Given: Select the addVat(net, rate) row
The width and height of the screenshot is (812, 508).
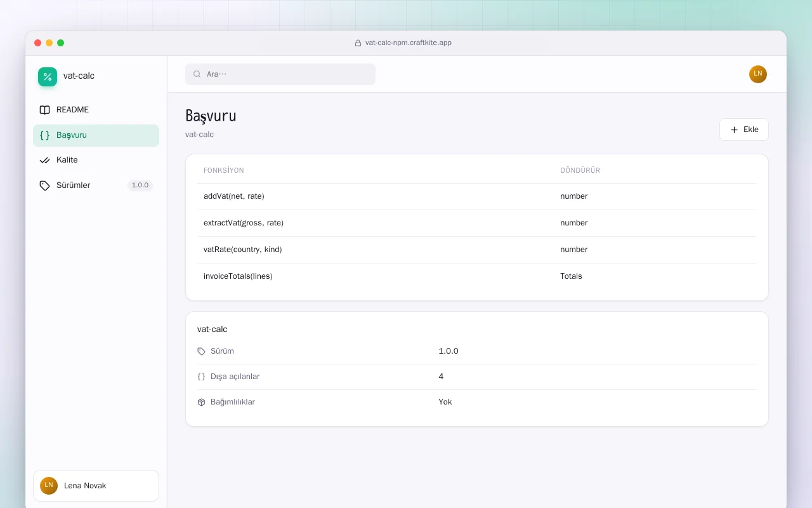Looking at the screenshot, I should coord(476,196).
